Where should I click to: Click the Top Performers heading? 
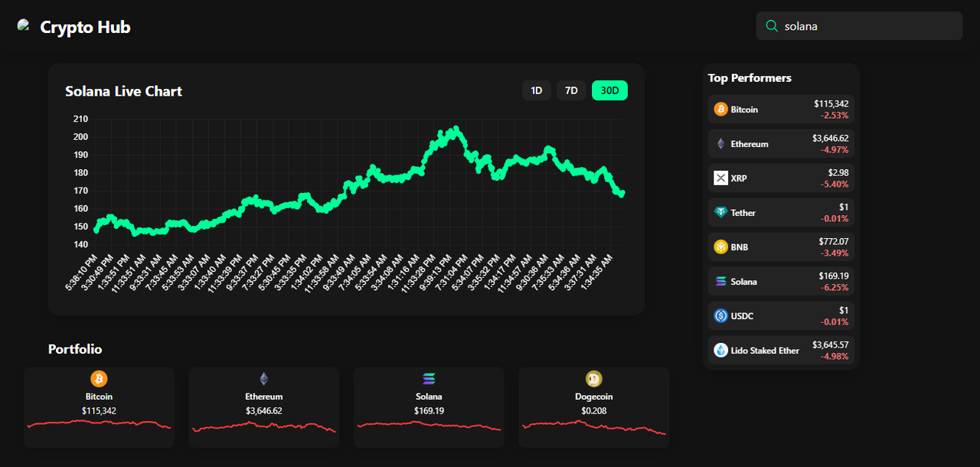click(x=750, y=78)
